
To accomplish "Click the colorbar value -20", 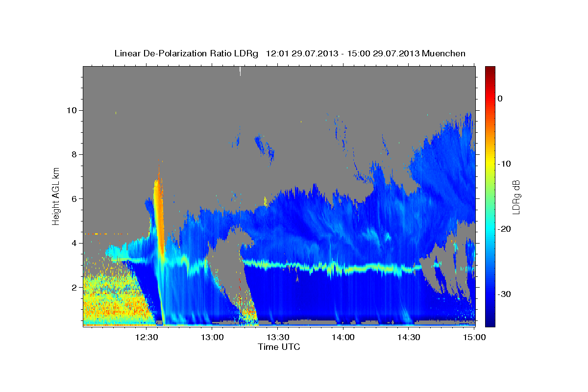I will (x=505, y=229).
